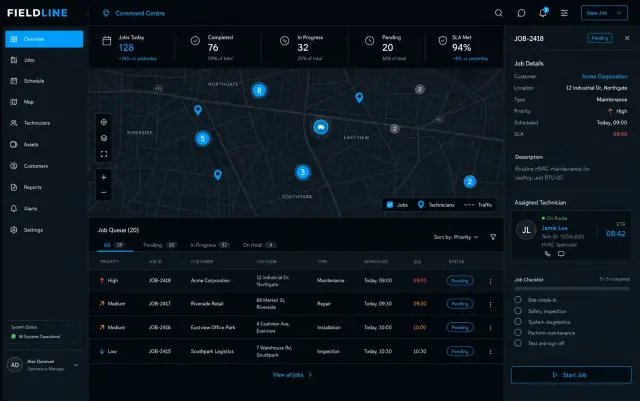Click the Jobs Today calendar icon
Screen dimensions: 640x401
(107, 41)
